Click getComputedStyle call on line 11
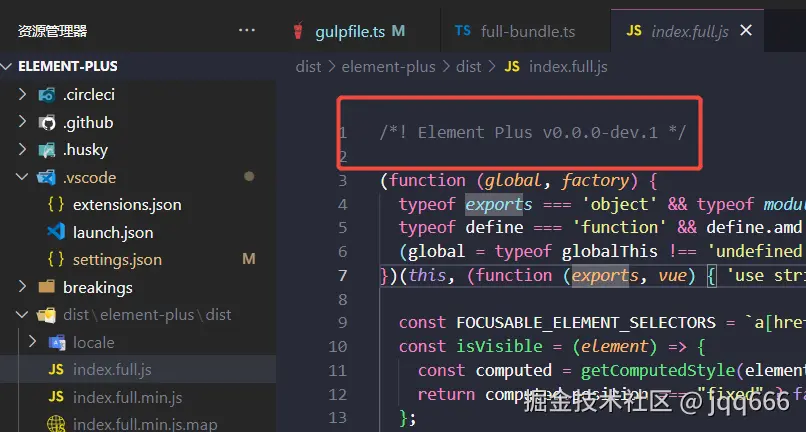 click(659, 371)
